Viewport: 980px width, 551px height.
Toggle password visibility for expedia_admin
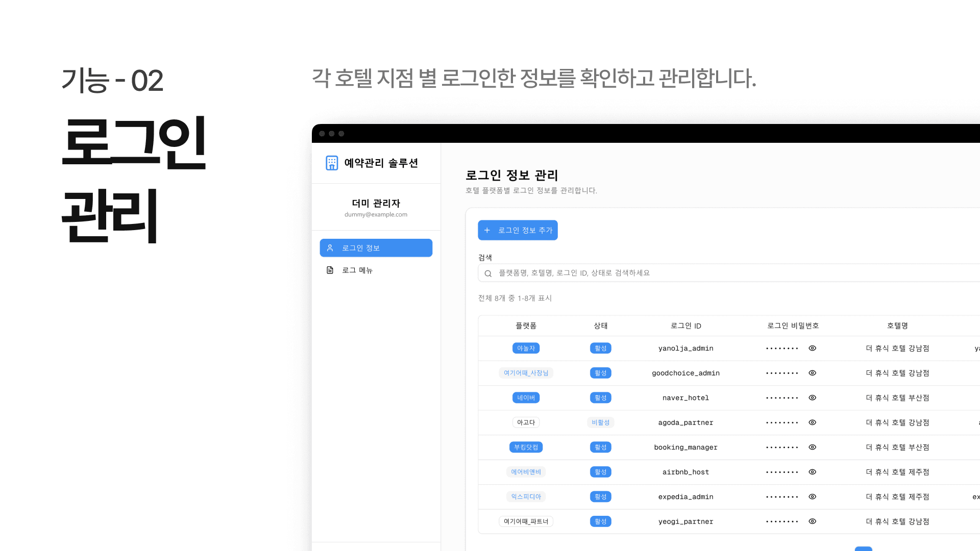tap(812, 497)
